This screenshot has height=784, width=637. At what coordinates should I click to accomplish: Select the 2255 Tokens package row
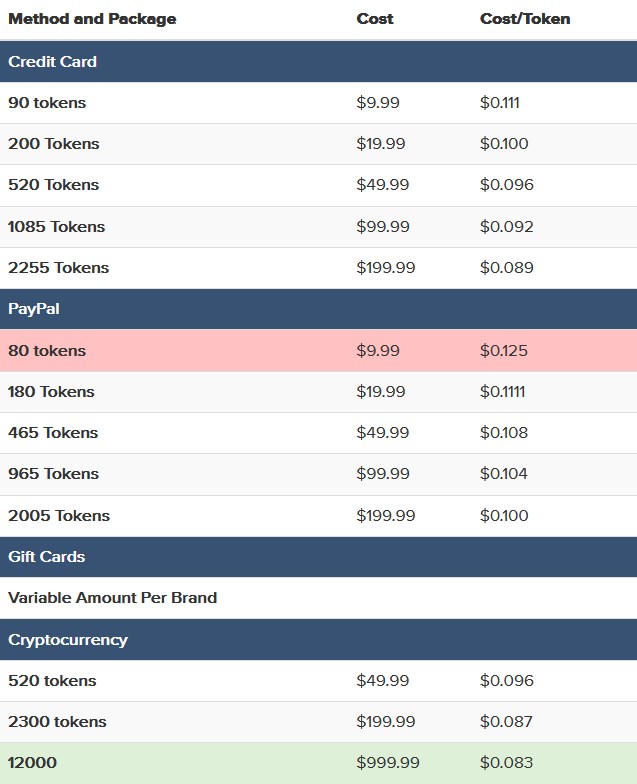point(318,268)
